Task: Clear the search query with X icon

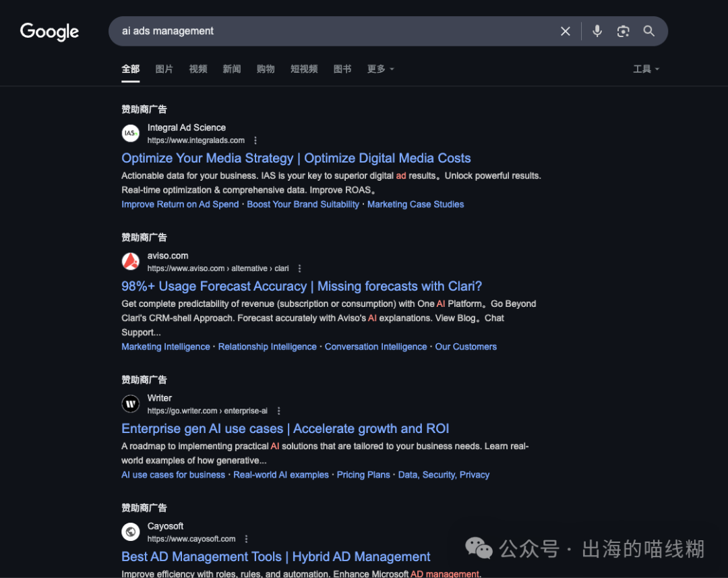Action: [565, 31]
